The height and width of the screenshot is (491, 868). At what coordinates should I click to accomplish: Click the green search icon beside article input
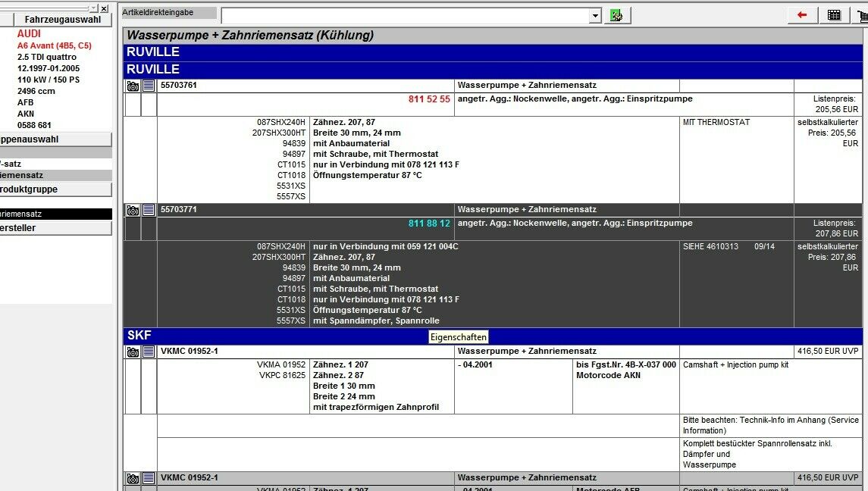tap(616, 16)
